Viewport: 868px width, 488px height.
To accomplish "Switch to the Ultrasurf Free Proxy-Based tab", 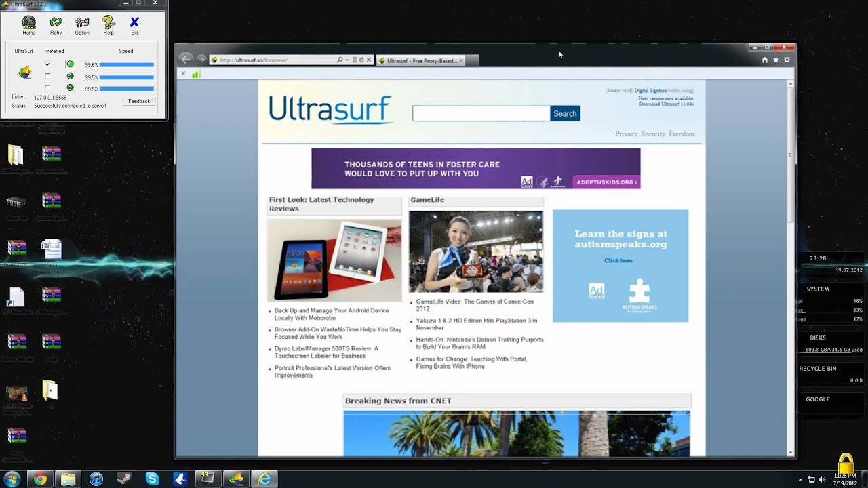I will [420, 60].
